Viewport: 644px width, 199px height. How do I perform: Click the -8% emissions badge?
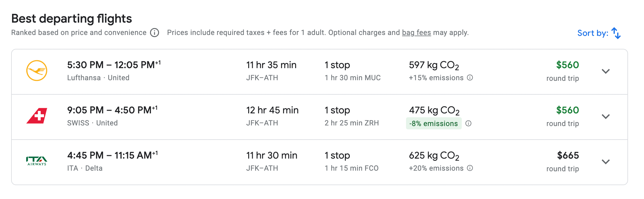pyautogui.click(x=434, y=123)
